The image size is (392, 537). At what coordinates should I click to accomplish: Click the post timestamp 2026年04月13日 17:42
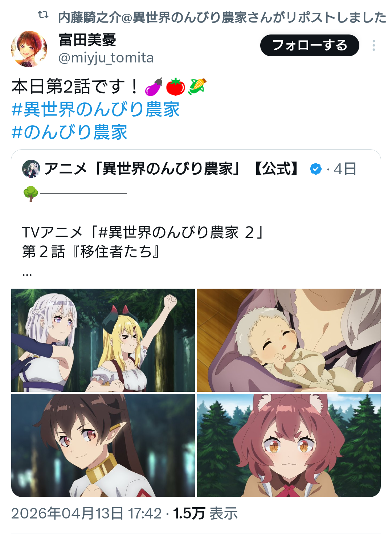click(x=86, y=513)
